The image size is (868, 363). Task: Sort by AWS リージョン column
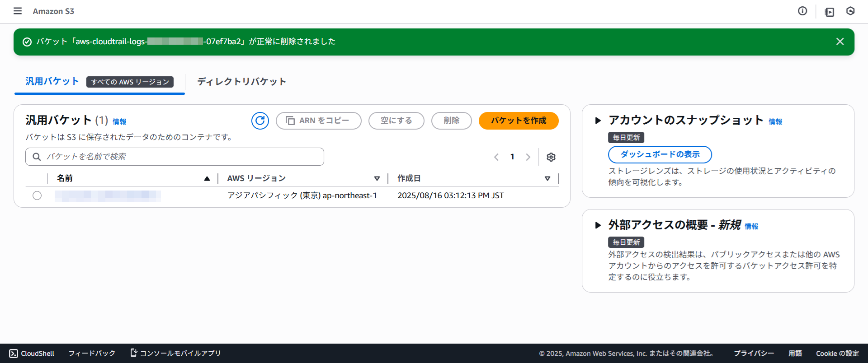pos(377,179)
